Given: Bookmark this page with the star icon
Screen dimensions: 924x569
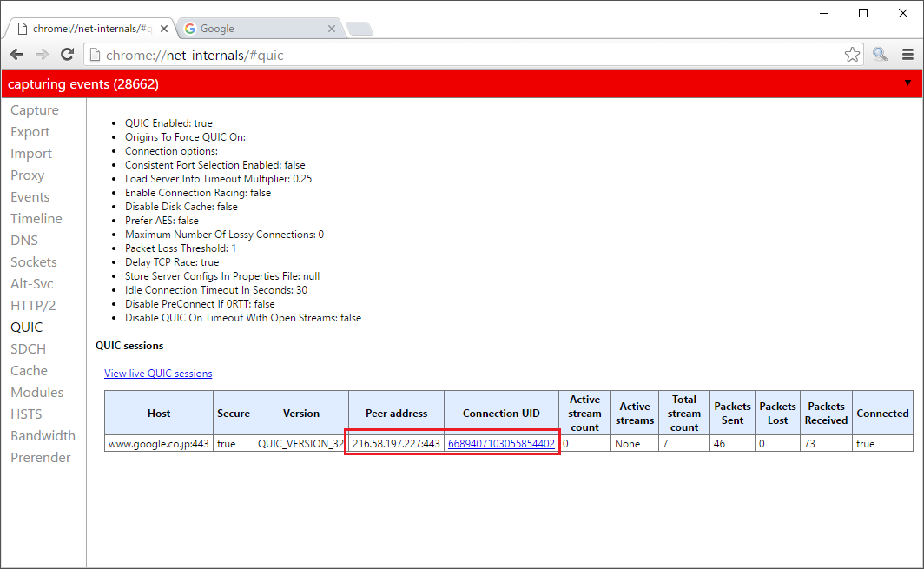Looking at the screenshot, I should pyautogui.click(x=852, y=55).
